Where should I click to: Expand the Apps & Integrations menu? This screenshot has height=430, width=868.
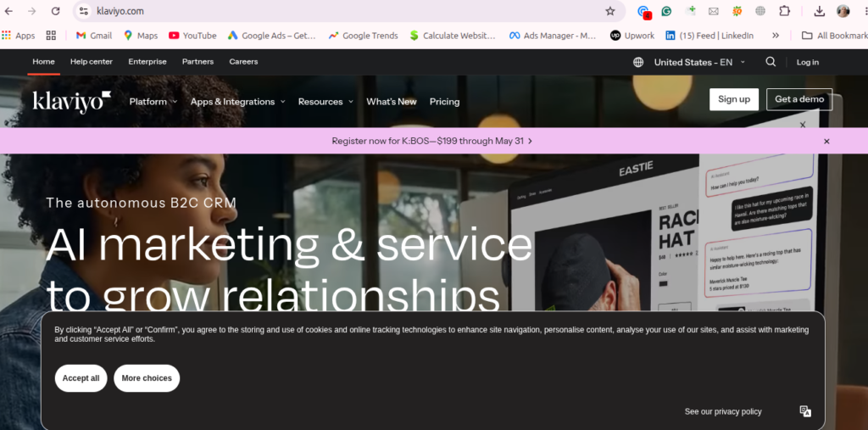[x=238, y=102]
